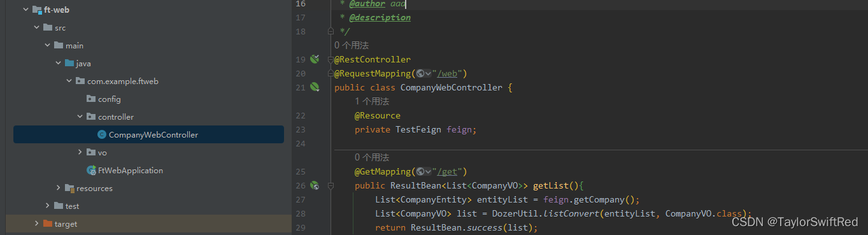The width and height of the screenshot is (868, 235).
Task: Open the config package in the tree
Action: pos(109,99)
